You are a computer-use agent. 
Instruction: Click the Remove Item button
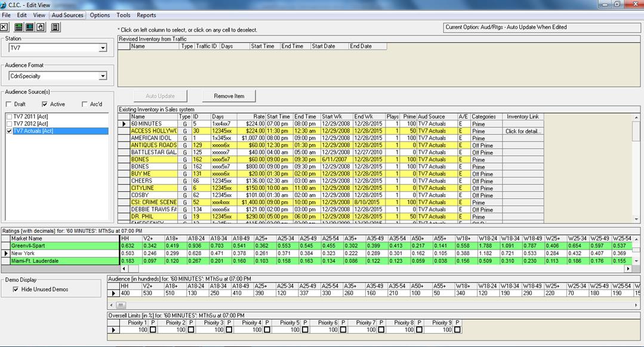click(x=229, y=96)
